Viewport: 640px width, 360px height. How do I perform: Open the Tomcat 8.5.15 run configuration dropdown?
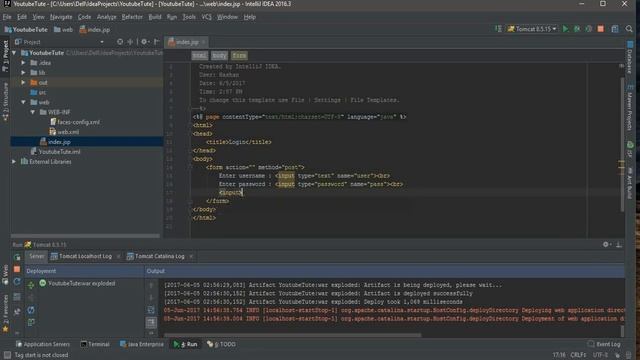[x=532, y=29]
